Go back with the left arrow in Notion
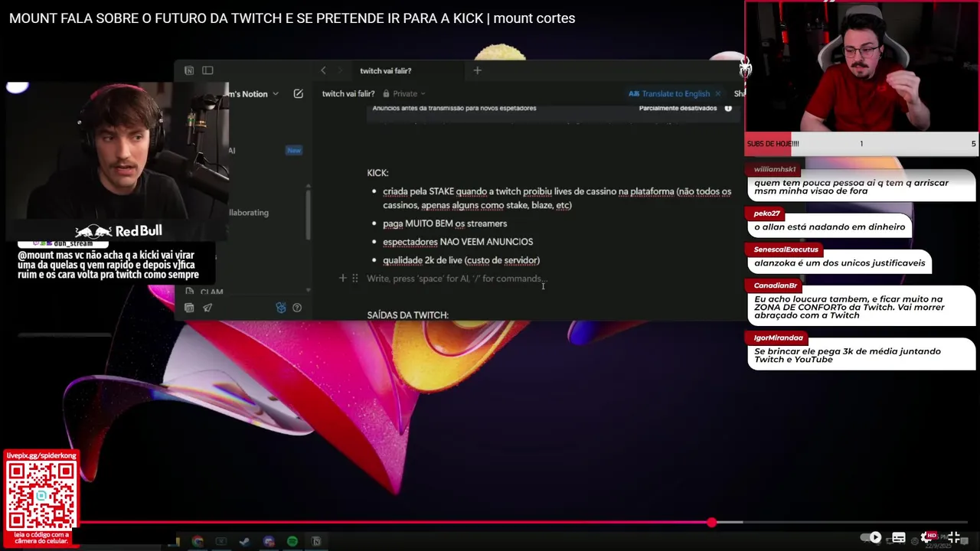This screenshot has width=980, height=551. tap(323, 70)
